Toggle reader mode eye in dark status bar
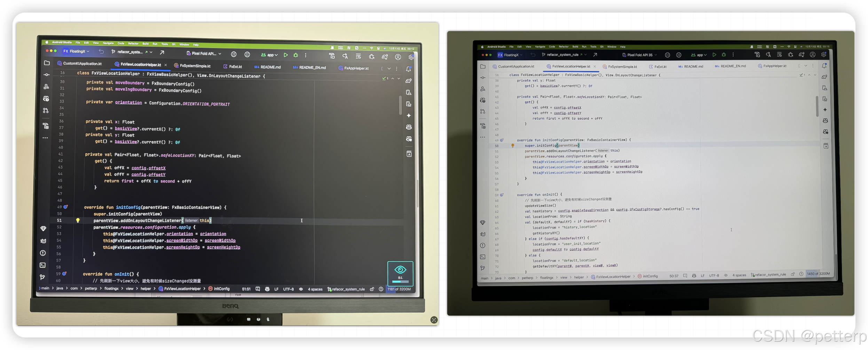The height and width of the screenshot is (350, 868). pyautogui.click(x=301, y=289)
